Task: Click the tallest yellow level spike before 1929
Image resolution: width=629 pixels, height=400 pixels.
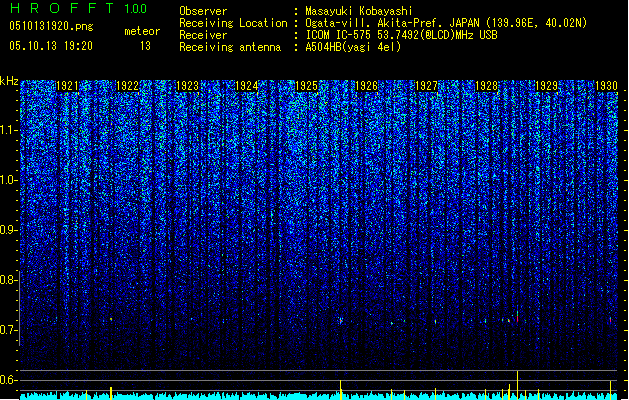Action: pyautogui.click(x=517, y=385)
